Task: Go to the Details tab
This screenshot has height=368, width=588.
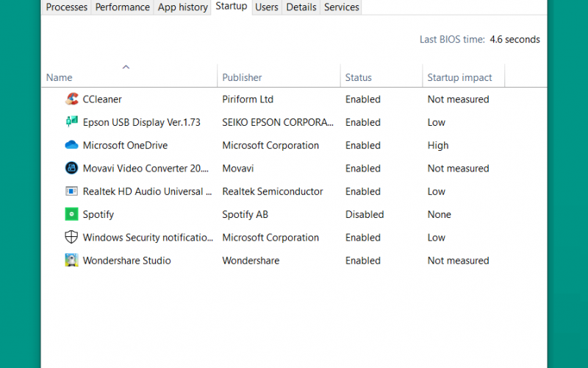Action: click(x=301, y=7)
